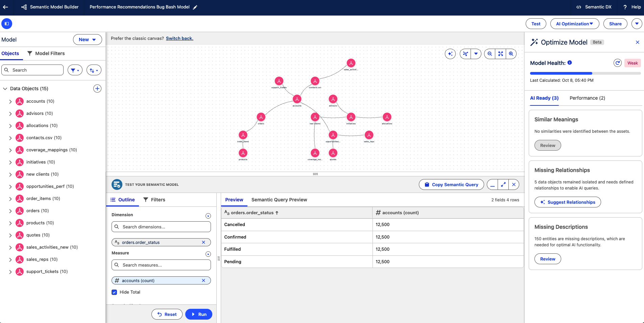Image resolution: width=644 pixels, height=323 pixels.
Task: Open the filter objects dropdown
Action: pyautogui.click(x=75, y=70)
